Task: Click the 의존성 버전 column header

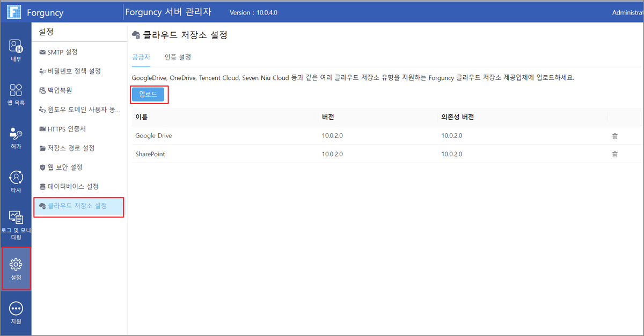Action: pyautogui.click(x=458, y=117)
